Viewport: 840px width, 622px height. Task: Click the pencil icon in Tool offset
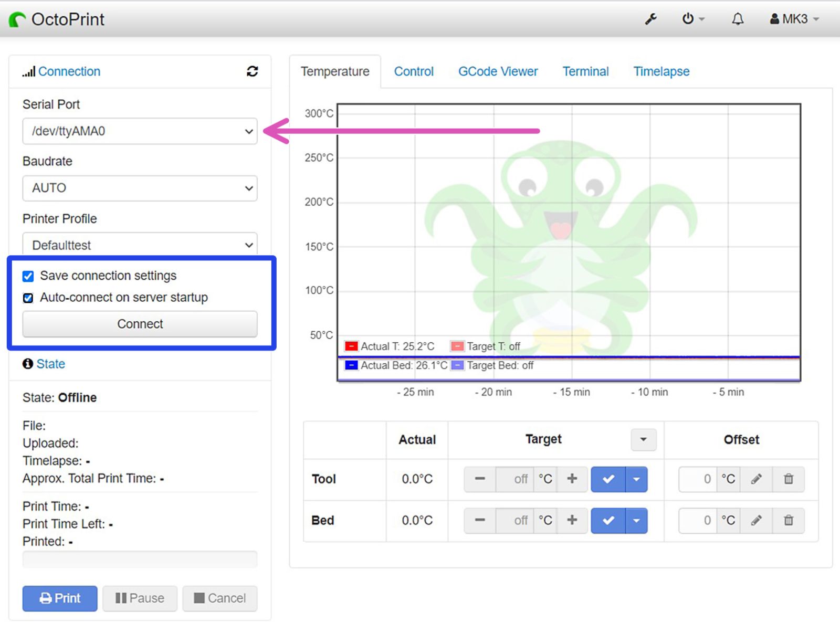tap(756, 479)
